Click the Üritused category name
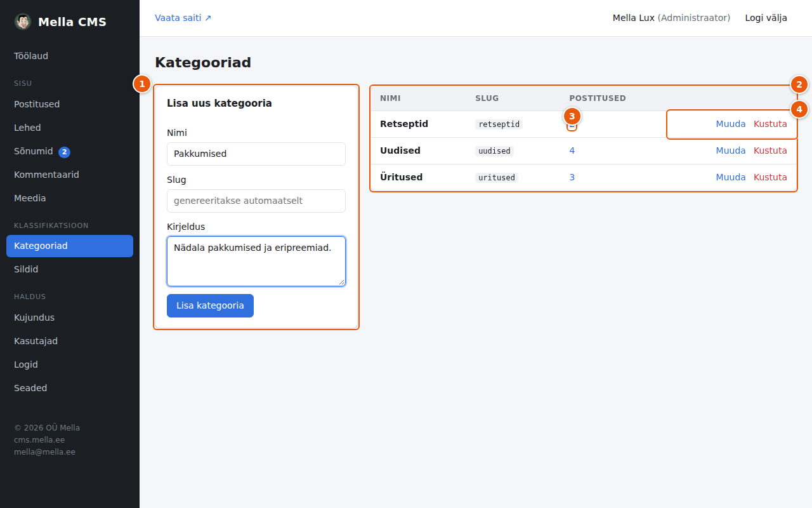 [x=402, y=177]
